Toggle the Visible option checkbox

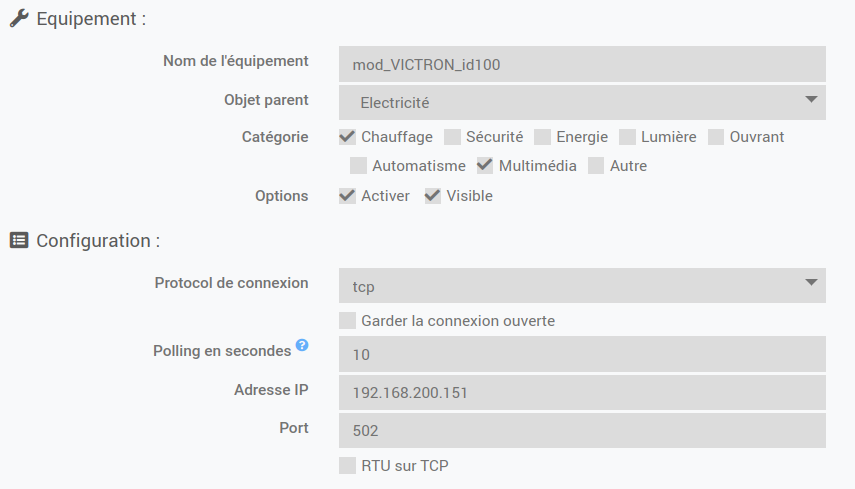(433, 196)
